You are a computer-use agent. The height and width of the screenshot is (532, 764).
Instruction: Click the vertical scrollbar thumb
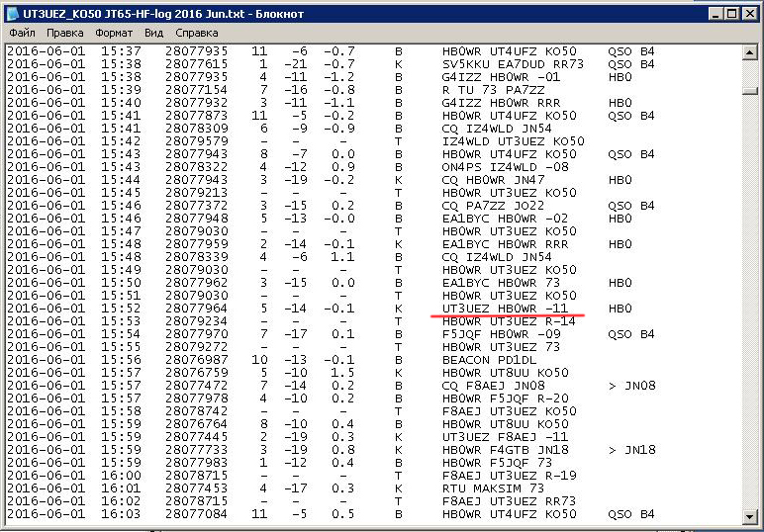tap(751, 91)
